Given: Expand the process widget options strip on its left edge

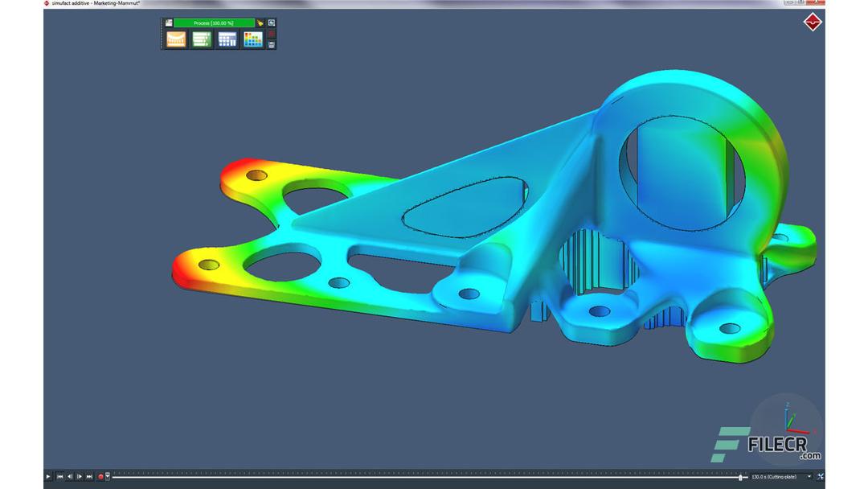Looking at the screenshot, I should 161,34.
